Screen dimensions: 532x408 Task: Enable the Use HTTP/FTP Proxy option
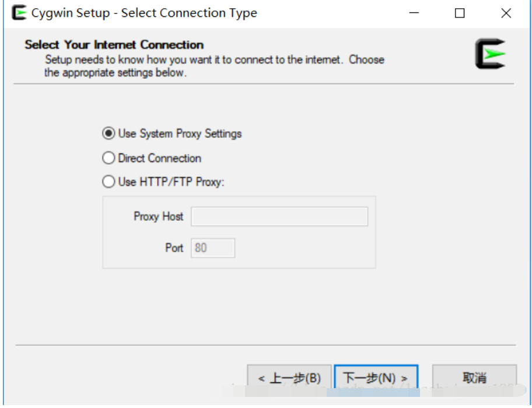(108, 182)
